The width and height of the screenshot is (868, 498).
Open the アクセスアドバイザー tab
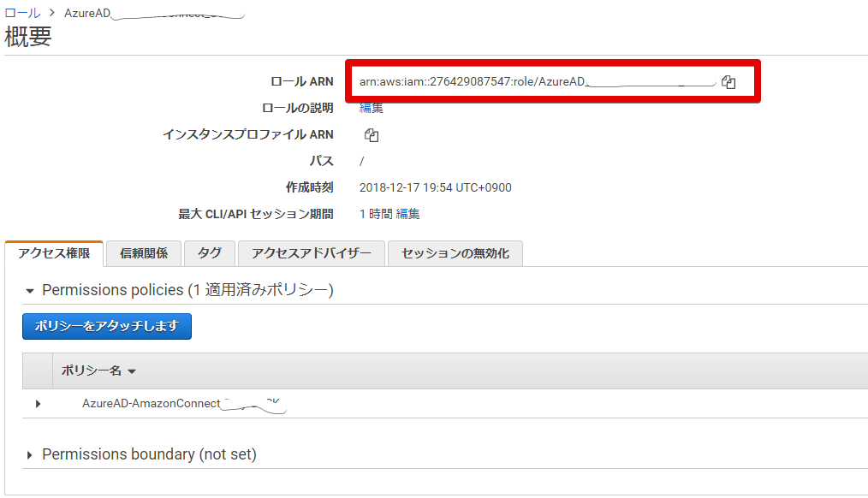(311, 253)
